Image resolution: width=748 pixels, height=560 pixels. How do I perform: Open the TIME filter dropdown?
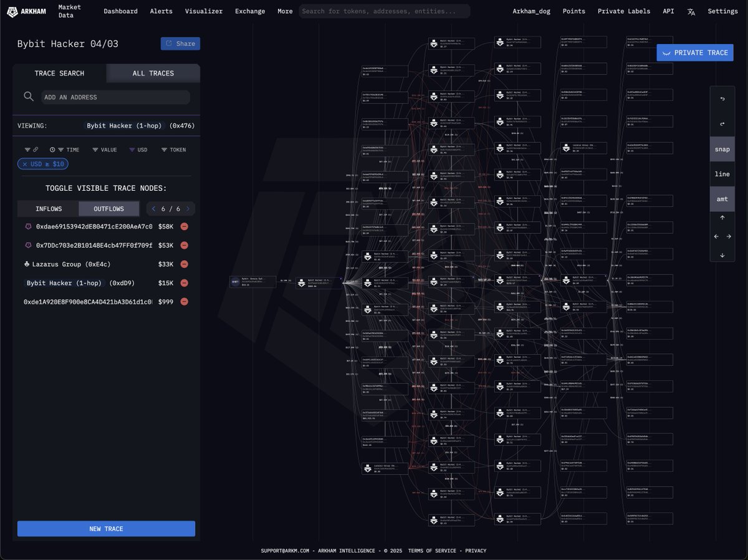point(65,150)
